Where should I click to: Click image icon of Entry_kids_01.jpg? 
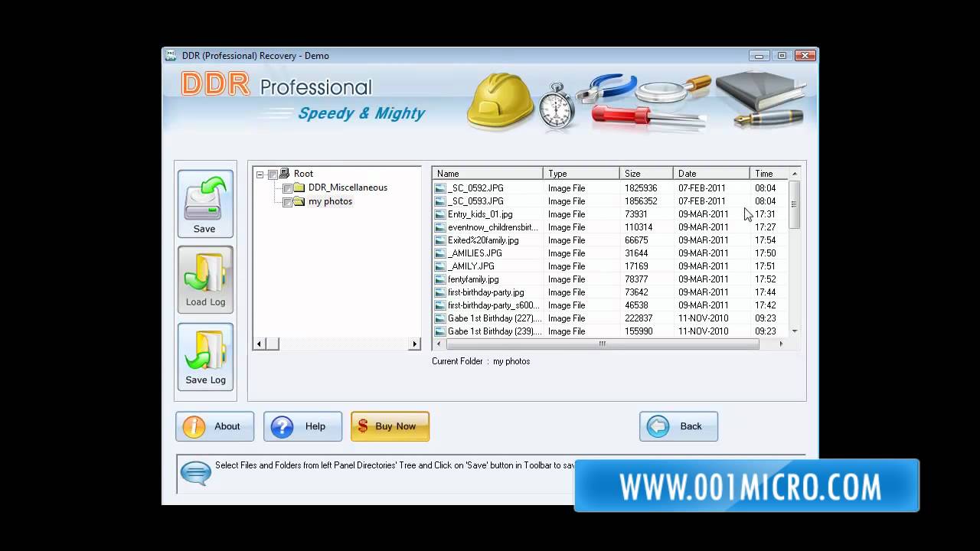pos(439,214)
